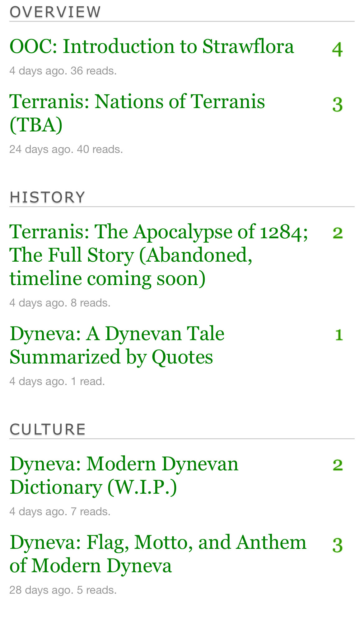The height and width of the screenshot is (618, 364).
Task: Open 'Terranis: Nations of Terranis (TBA)' article
Action: (137, 113)
